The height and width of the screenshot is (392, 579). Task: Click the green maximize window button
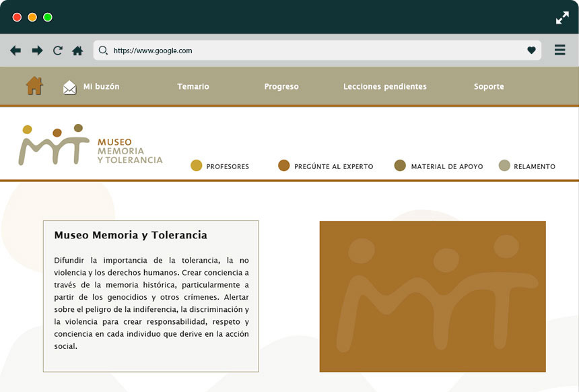pos(48,18)
